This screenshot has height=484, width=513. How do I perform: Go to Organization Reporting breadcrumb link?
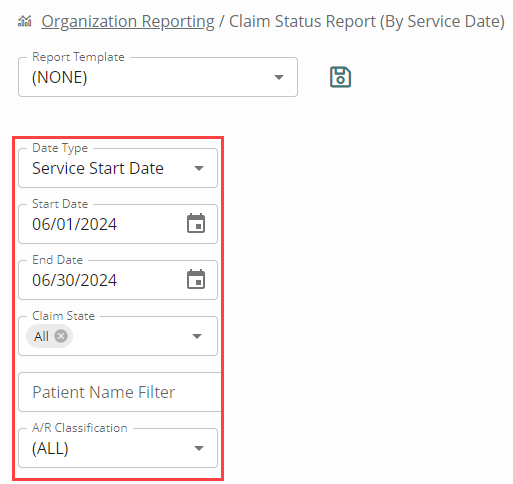128,22
